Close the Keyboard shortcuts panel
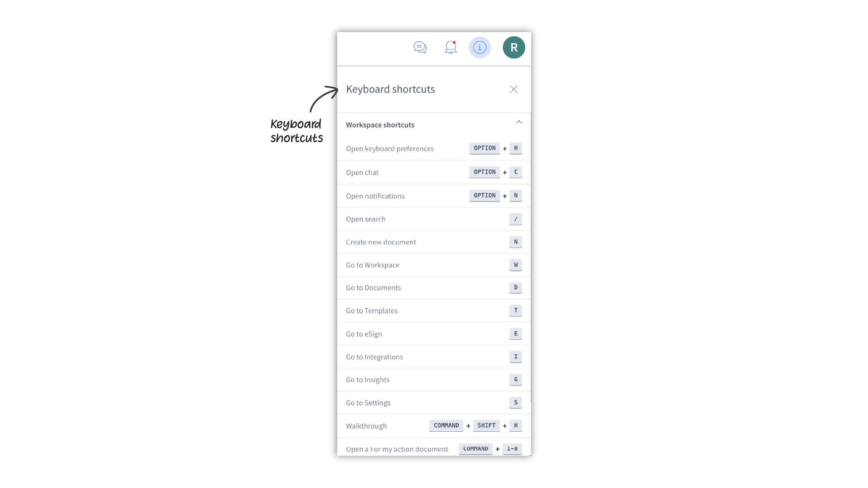The image size is (868, 488). pos(514,89)
